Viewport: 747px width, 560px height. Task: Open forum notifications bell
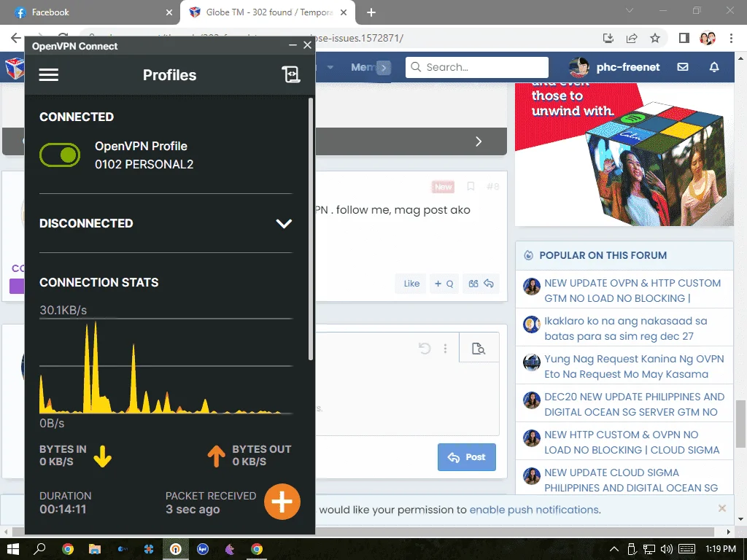pyautogui.click(x=714, y=67)
